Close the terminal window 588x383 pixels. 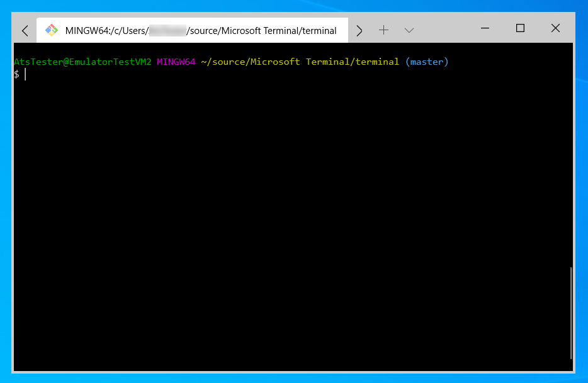[555, 28]
